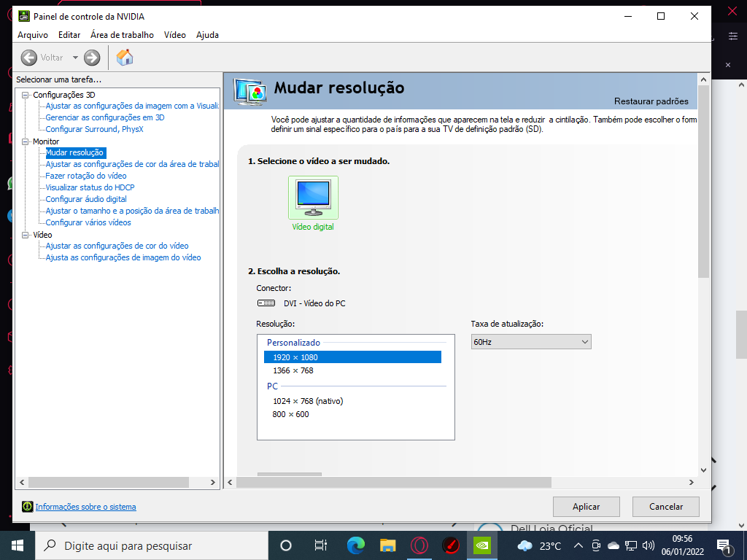Open the Windows Start menu

click(x=18, y=545)
